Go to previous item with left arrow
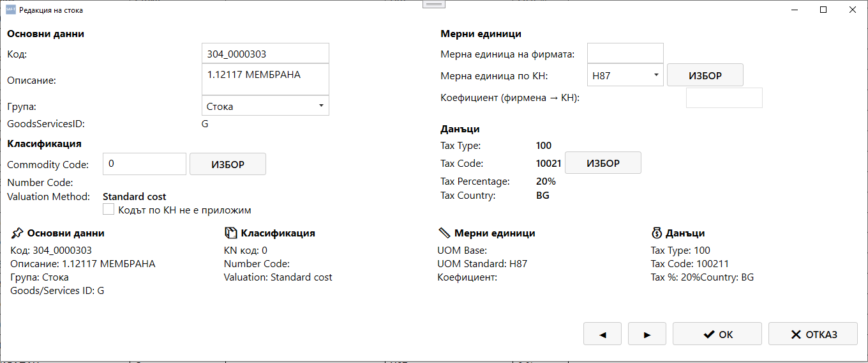 pos(602,334)
